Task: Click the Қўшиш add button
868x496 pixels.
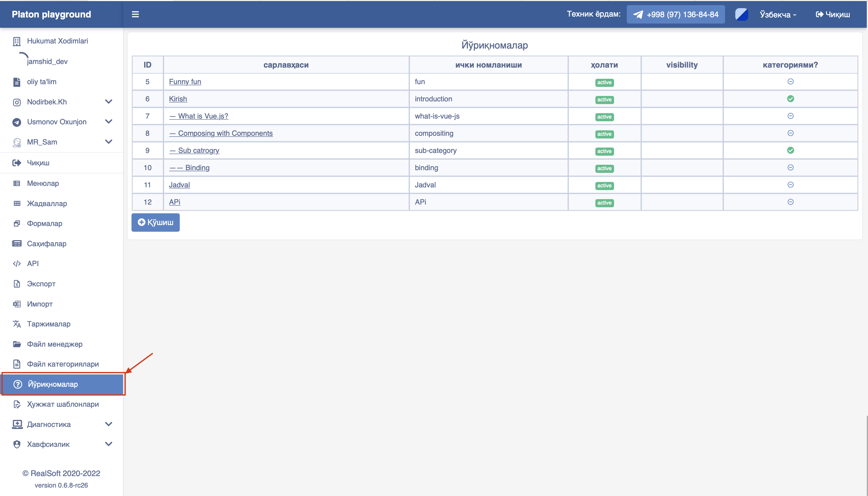Action: tap(156, 222)
